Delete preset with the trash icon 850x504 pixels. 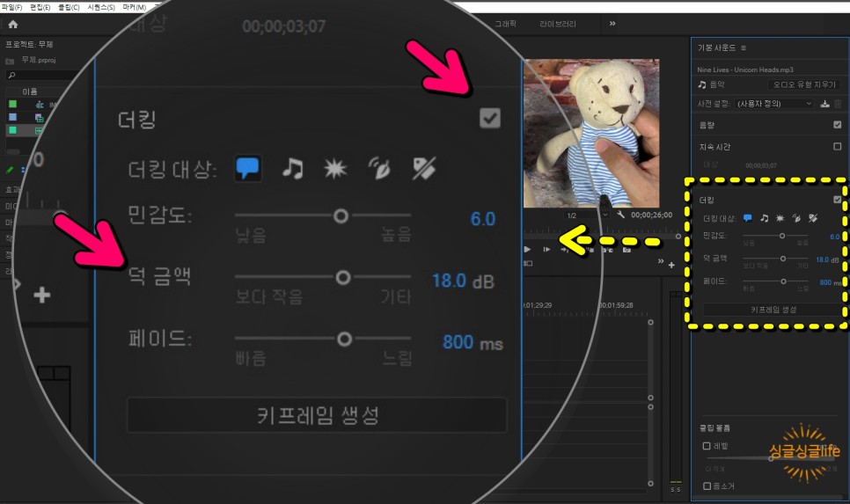[x=838, y=104]
